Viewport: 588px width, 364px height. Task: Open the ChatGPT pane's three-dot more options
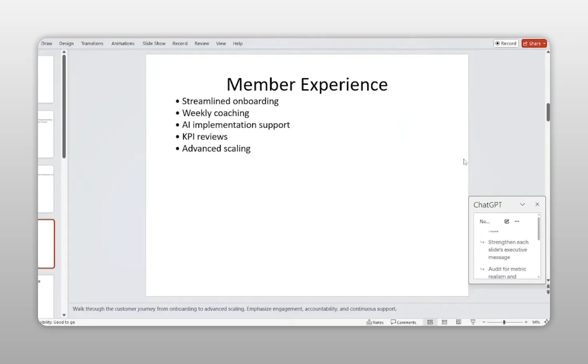click(x=517, y=221)
